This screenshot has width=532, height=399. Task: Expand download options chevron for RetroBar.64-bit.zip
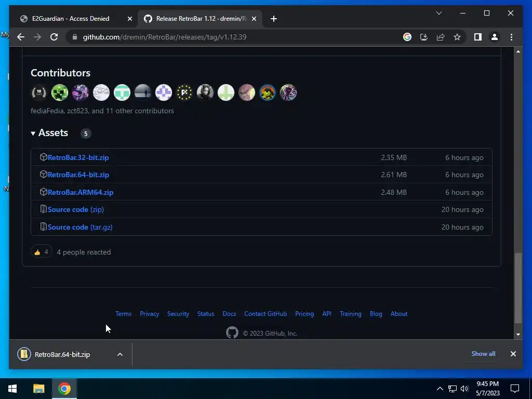pyautogui.click(x=120, y=354)
